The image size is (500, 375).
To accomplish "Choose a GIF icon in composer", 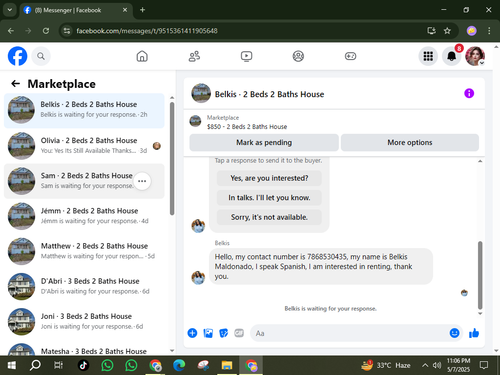I will click(239, 333).
